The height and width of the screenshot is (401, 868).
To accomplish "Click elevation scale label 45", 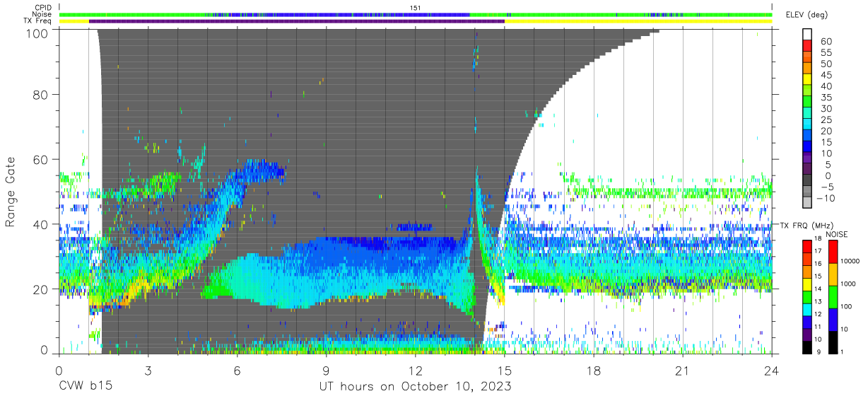I will (826, 76).
